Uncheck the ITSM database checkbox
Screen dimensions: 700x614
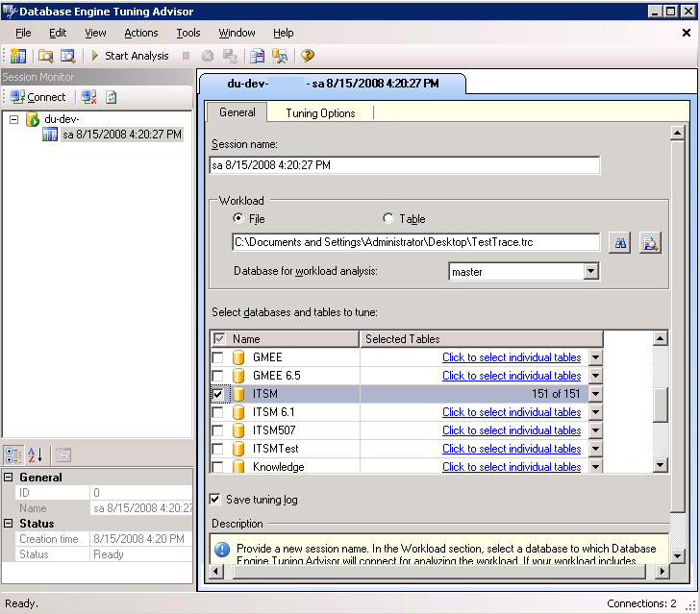[218, 394]
